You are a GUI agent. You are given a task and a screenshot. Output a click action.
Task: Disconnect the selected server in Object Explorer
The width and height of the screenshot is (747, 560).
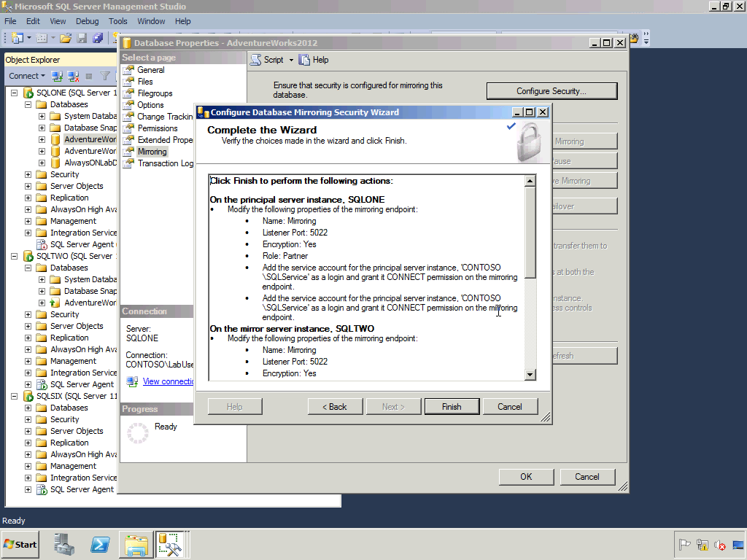(71, 76)
